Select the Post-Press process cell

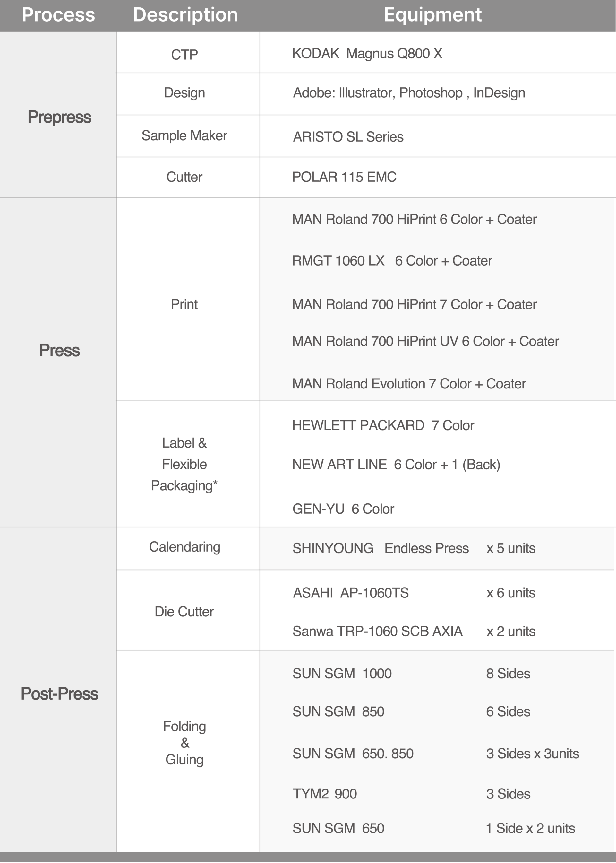click(x=59, y=693)
